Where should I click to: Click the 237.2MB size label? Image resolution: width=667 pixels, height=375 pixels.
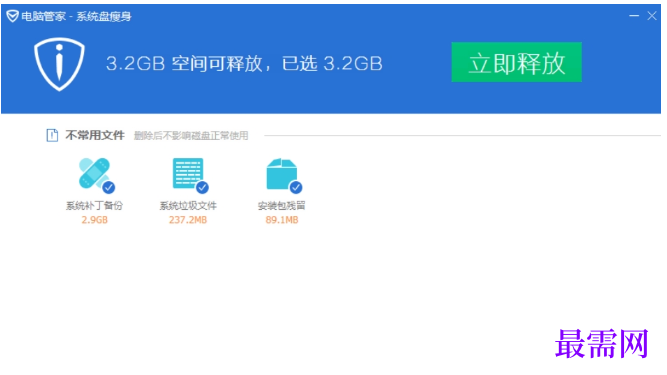point(188,220)
